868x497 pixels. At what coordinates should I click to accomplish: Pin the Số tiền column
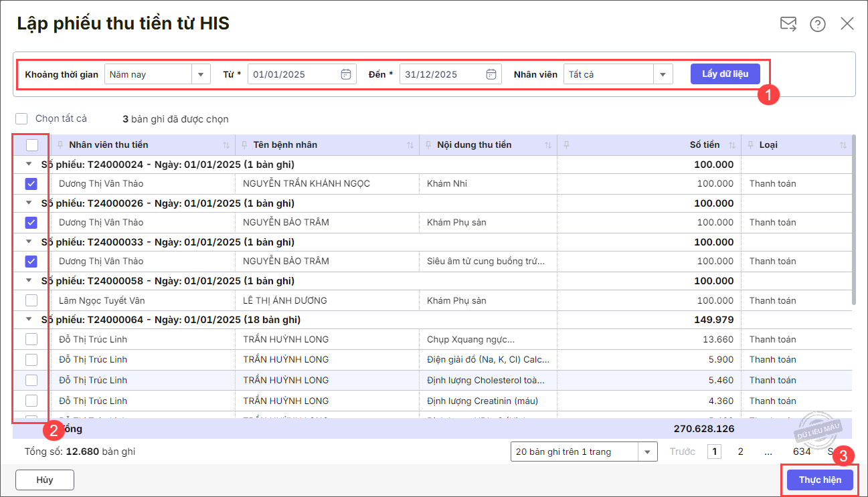tap(566, 145)
